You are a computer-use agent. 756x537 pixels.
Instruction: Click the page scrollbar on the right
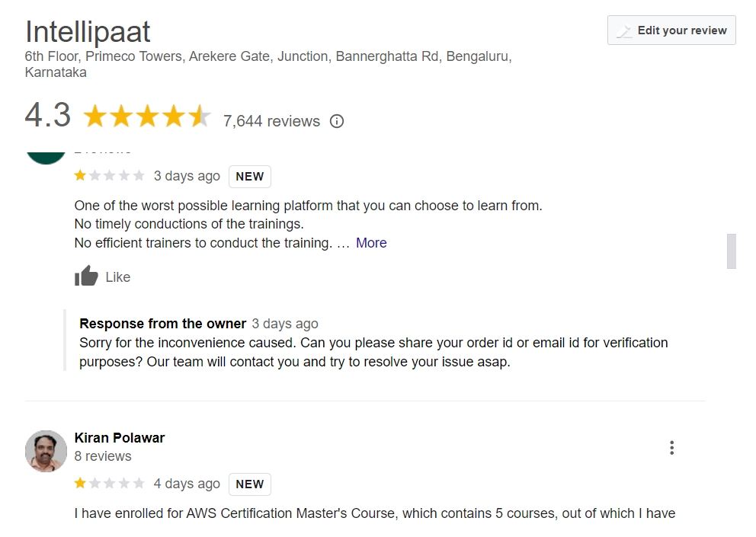click(732, 251)
